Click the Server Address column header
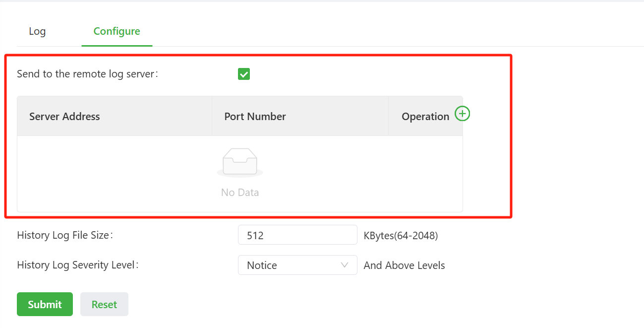This screenshot has width=644, height=328. [64, 117]
